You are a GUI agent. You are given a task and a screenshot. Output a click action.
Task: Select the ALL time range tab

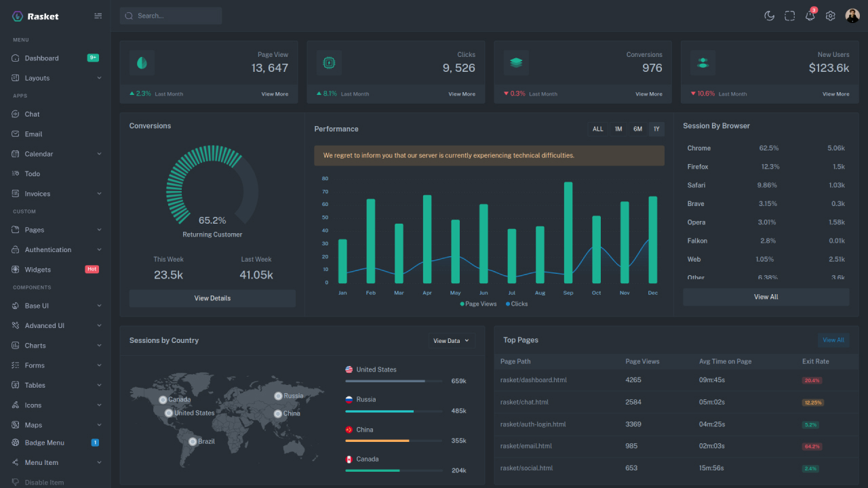597,127
